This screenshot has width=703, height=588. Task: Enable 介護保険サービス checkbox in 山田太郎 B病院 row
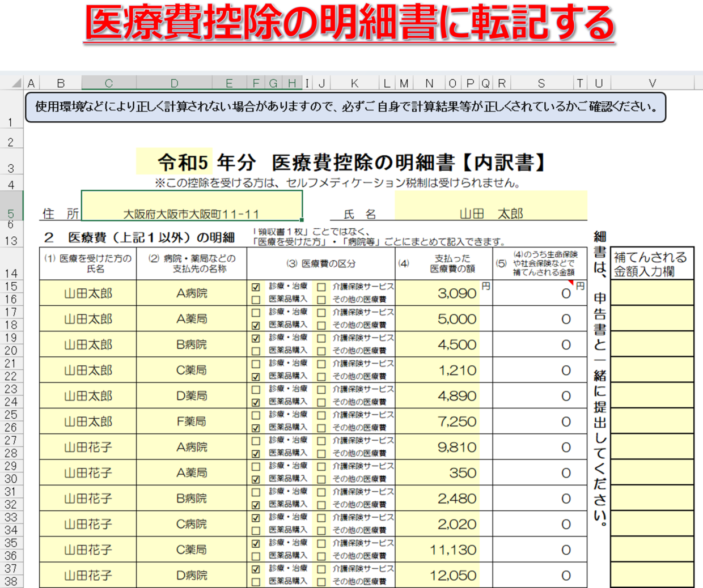pyautogui.click(x=321, y=338)
